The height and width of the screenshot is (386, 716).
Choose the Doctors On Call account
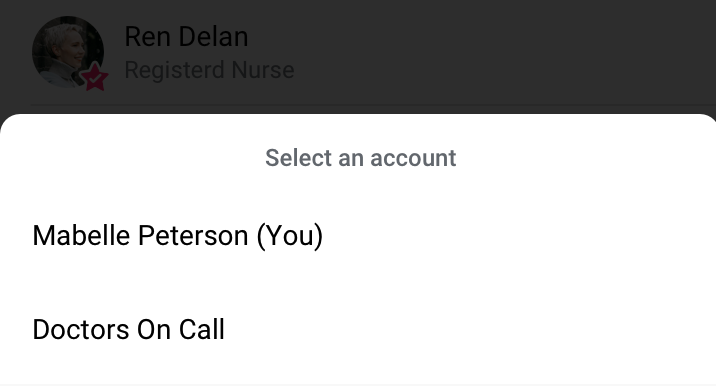coord(358,329)
